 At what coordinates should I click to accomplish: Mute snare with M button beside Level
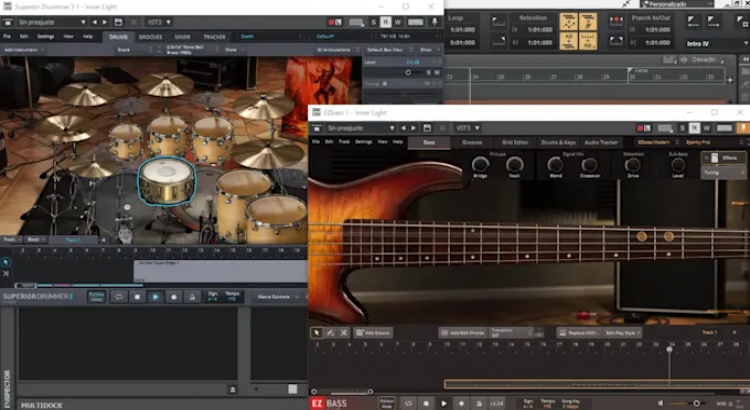click(437, 72)
